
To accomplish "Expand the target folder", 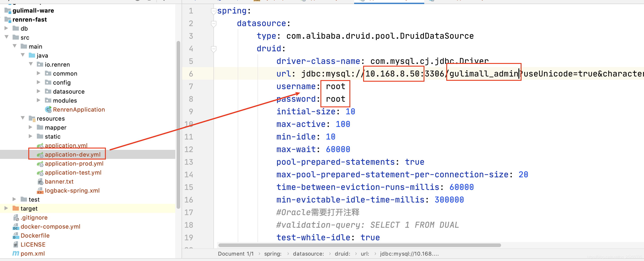I will [x=6, y=208].
